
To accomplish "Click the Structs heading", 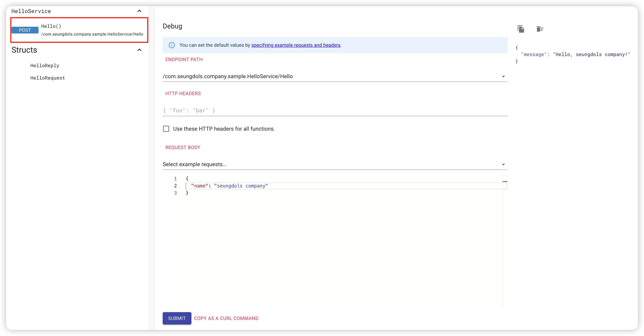I will [24, 50].
